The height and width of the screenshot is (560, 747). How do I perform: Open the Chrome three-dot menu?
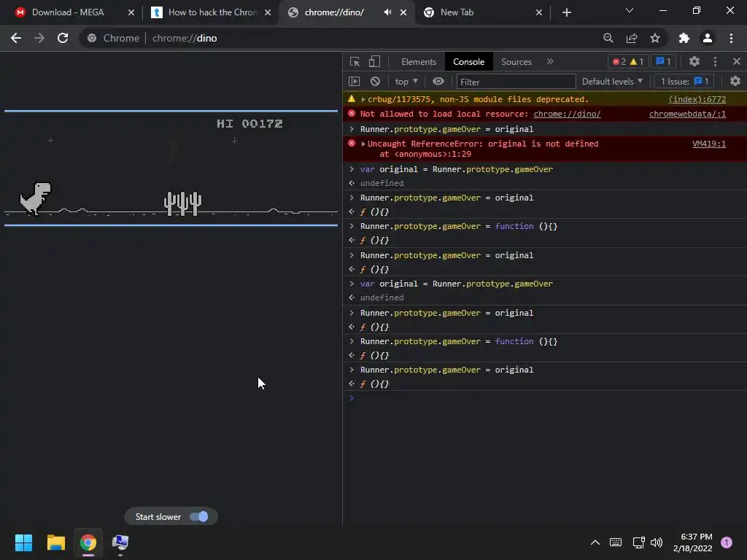pos(731,38)
